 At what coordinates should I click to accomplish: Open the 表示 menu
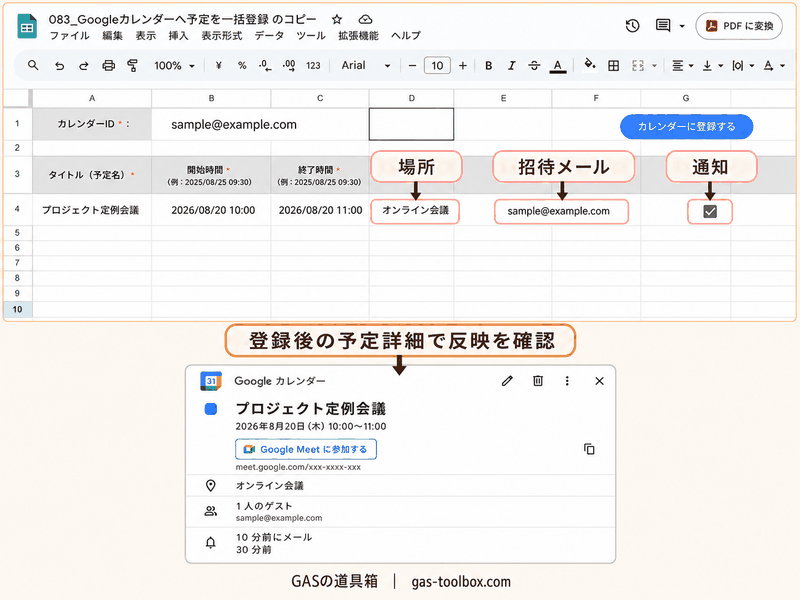click(x=145, y=36)
